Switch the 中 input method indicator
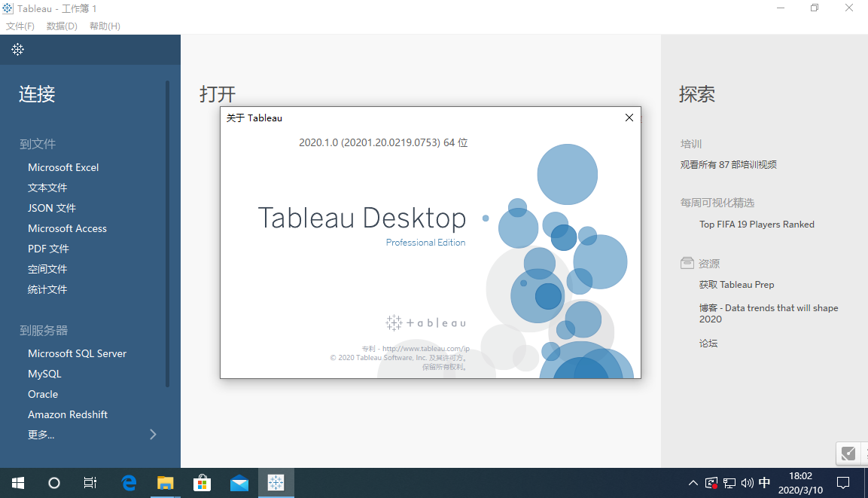 [764, 483]
